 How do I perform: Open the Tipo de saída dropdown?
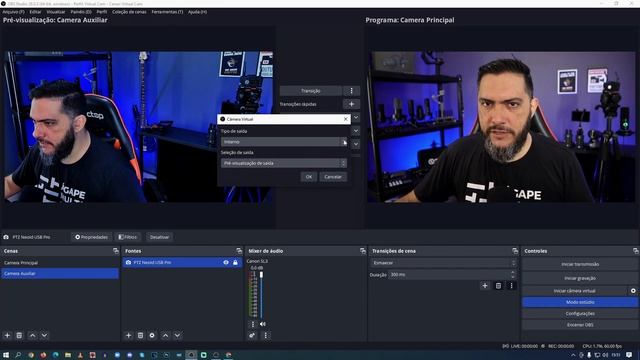284,142
